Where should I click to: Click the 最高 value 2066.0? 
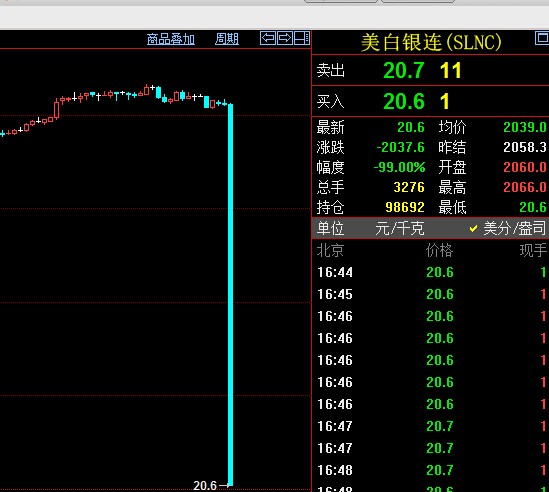tap(525, 187)
